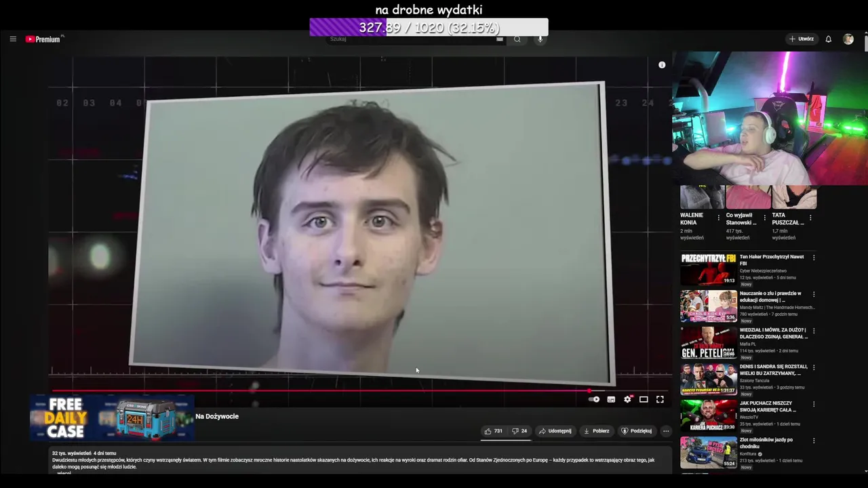The height and width of the screenshot is (488, 868).
Task: Click Podziękuj thanks button
Action: coord(636,431)
